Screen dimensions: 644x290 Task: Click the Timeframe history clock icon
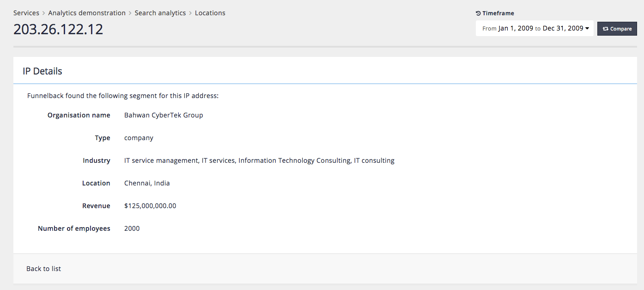pyautogui.click(x=478, y=13)
